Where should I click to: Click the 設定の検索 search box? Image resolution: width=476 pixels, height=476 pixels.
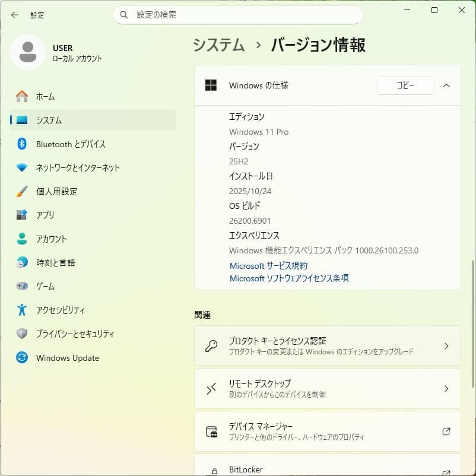coord(237,14)
